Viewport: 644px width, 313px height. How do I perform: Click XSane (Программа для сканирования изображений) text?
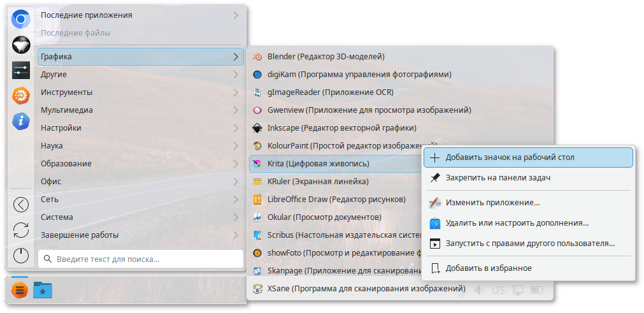pos(366,289)
